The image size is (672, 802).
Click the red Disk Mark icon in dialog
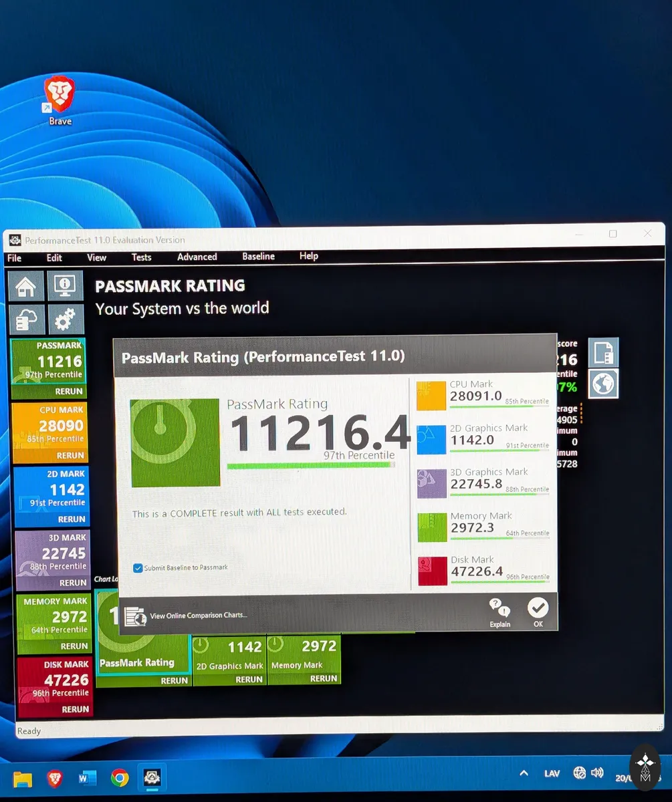pos(432,571)
